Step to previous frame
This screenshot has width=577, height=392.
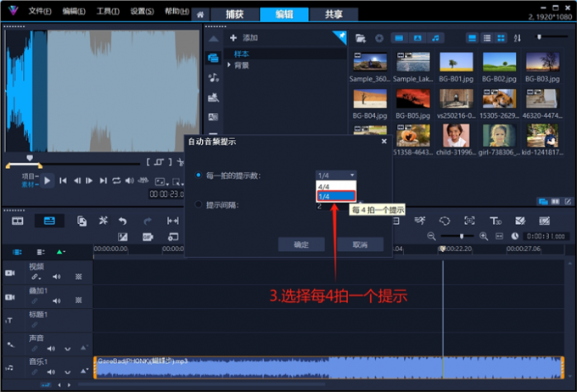click(76, 181)
